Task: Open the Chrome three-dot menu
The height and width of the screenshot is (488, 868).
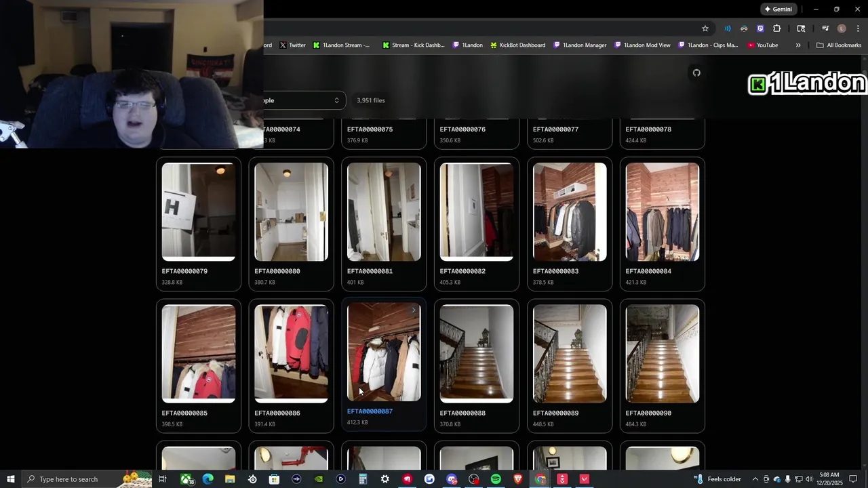Action: (x=858, y=28)
